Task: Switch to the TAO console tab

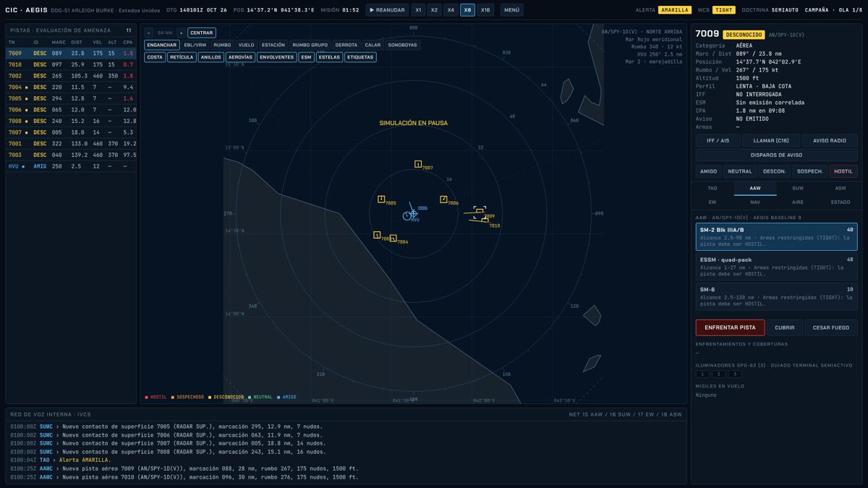Action: pos(712,188)
